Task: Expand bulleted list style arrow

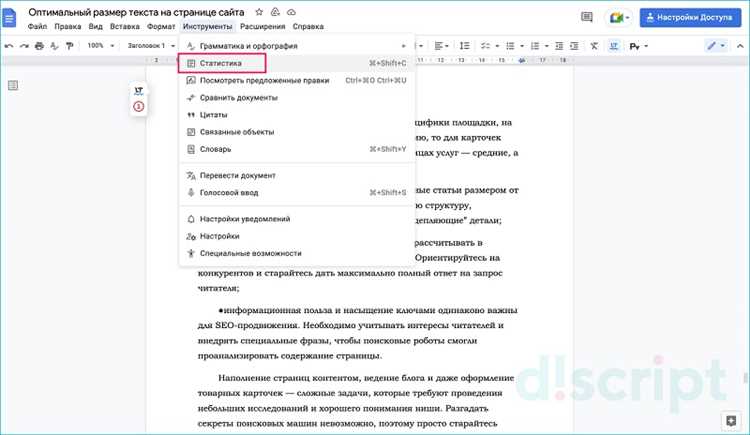Action: (x=522, y=46)
